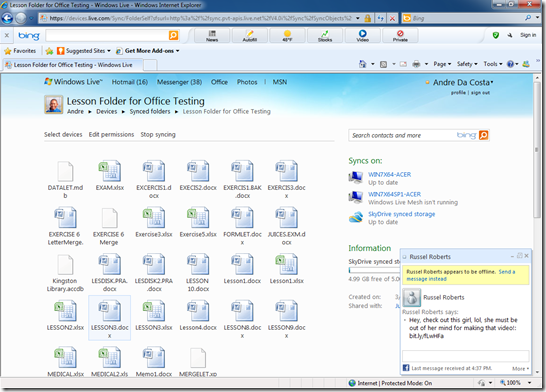Open the LESSON9.docx document icon

coord(286,311)
